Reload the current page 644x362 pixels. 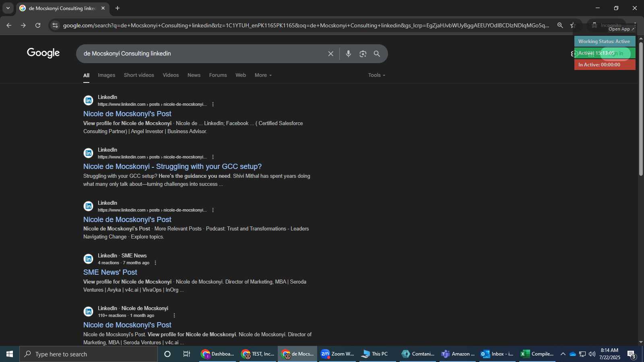[38, 25]
